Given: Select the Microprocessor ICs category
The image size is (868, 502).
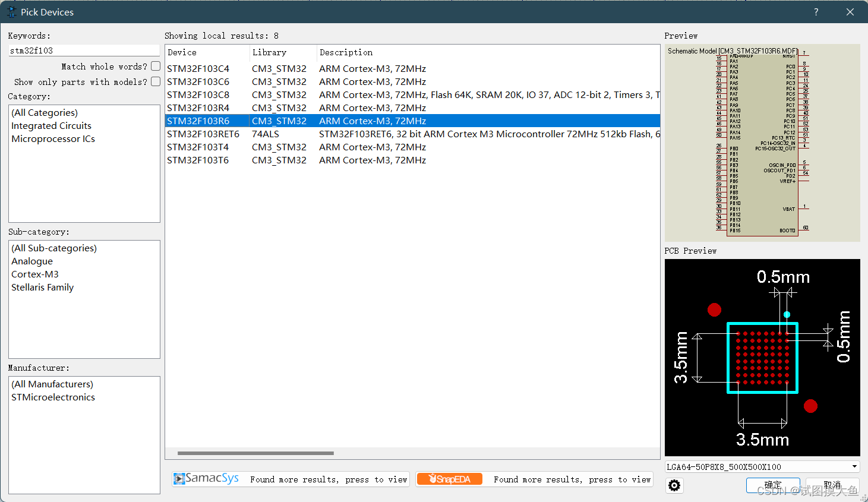Looking at the screenshot, I should [x=53, y=138].
